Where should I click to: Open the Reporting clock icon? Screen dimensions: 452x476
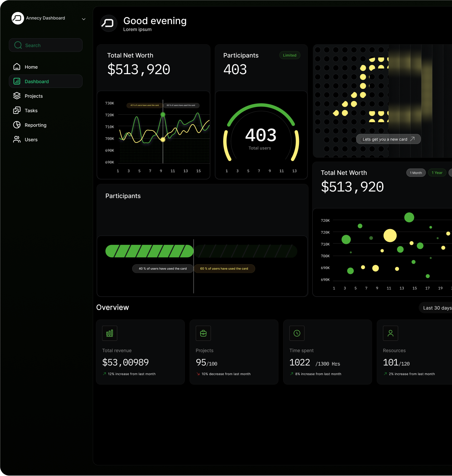(17, 125)
